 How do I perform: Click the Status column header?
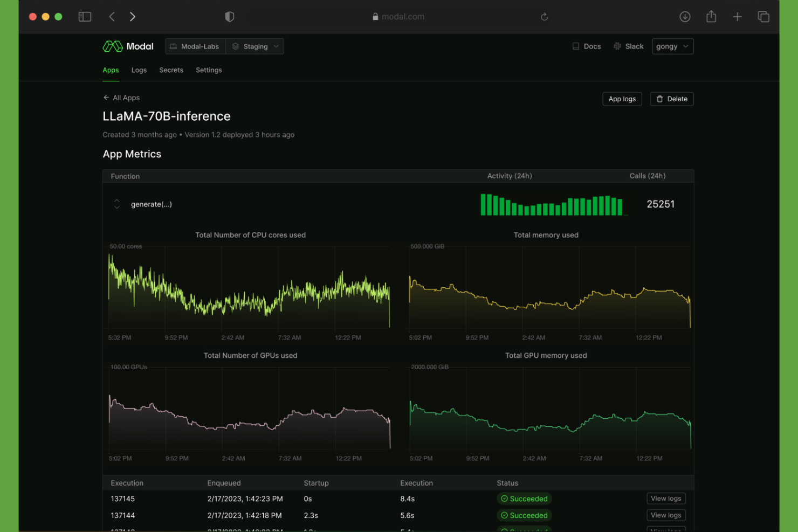pyautogui.click(x=507, y=483)
